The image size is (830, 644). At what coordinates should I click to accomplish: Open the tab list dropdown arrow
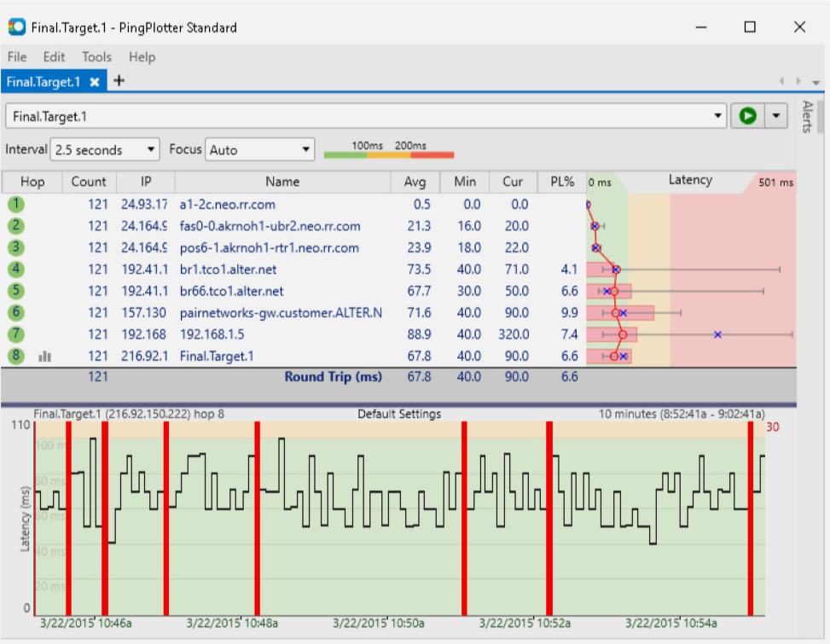815,82
